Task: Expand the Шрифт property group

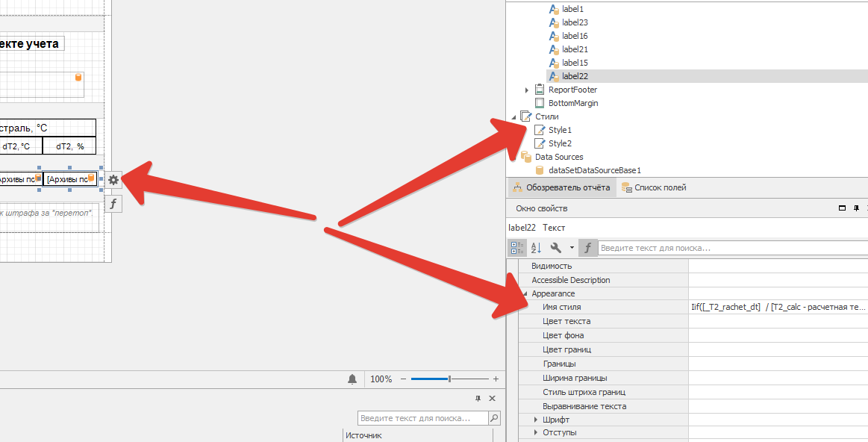Action: tap(536, 420)
